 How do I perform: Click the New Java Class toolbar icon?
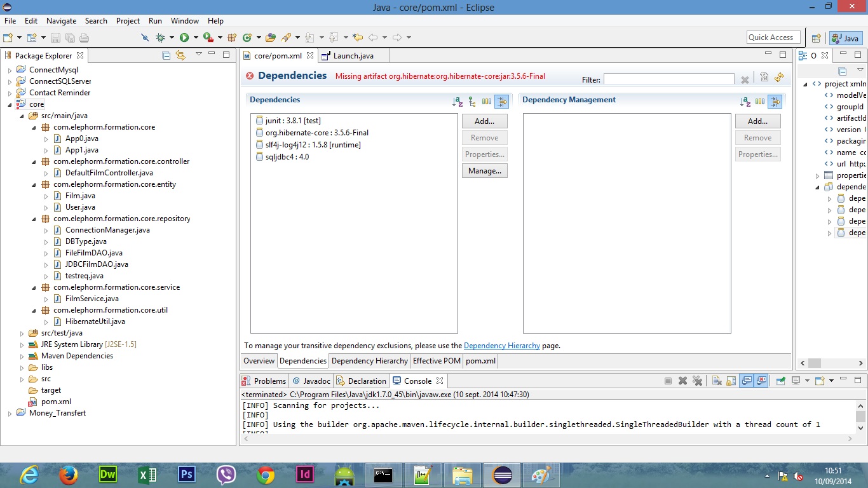247,37
